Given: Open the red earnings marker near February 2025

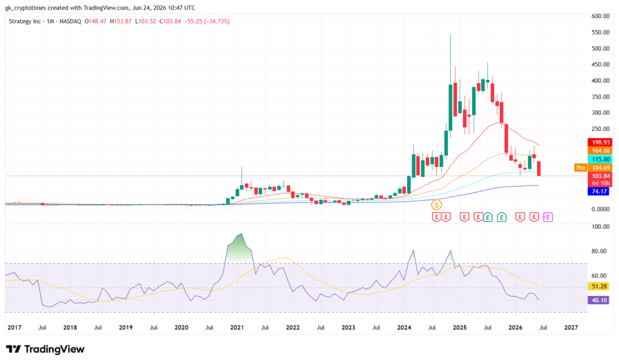Looking at the screenshot, I should tap(464, 217).
